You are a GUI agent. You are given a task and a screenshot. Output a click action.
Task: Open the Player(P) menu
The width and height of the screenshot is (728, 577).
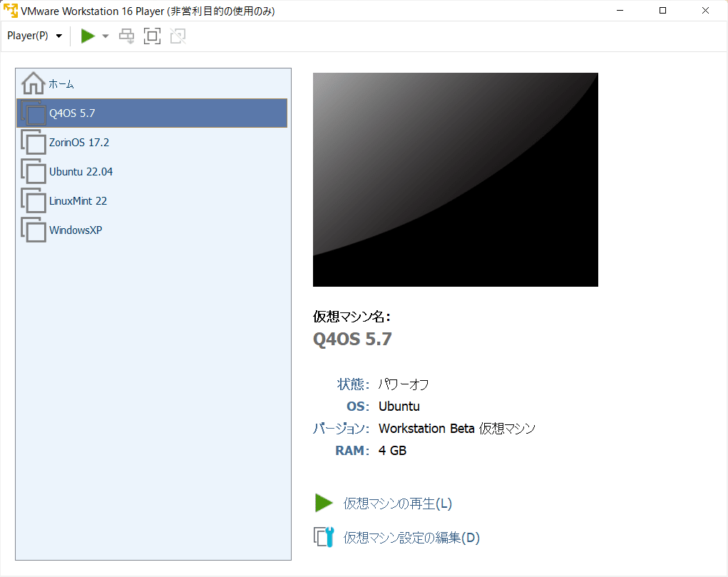[35, 36]
